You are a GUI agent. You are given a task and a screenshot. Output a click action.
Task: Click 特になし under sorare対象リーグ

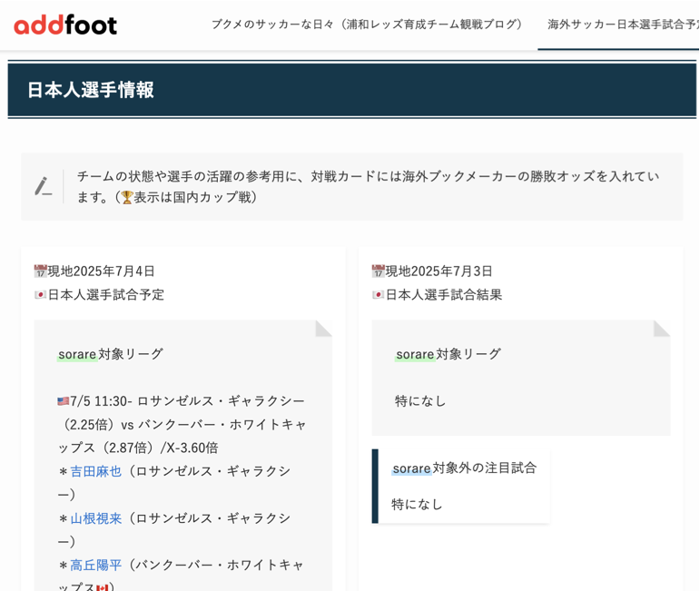pyautogui.click(x=420, y=401)
